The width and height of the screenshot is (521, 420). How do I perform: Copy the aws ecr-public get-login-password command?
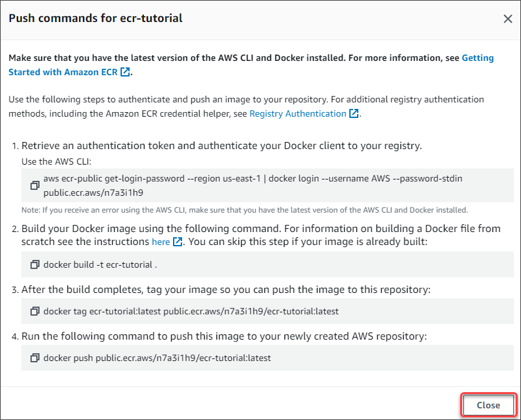tap(34, 185)
